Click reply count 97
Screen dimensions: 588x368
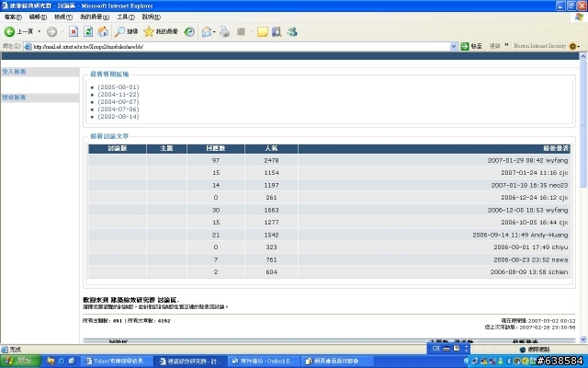216,160
